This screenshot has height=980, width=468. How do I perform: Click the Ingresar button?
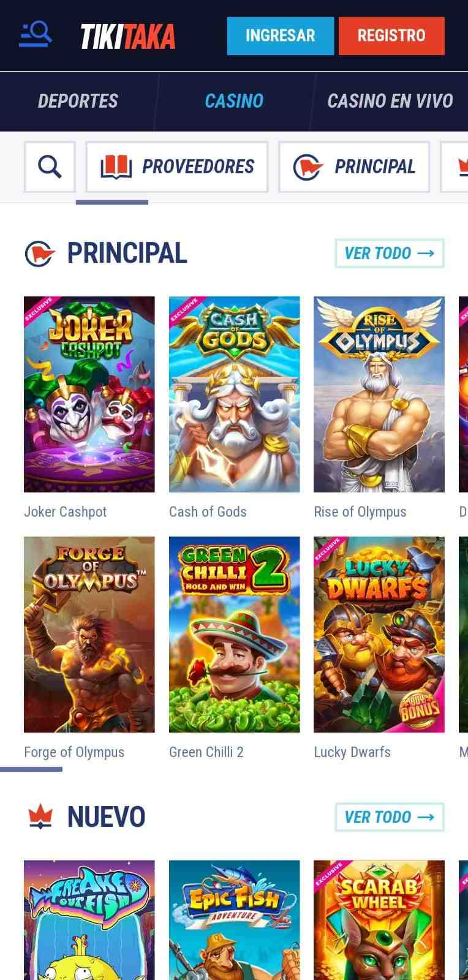click(280, 36)
